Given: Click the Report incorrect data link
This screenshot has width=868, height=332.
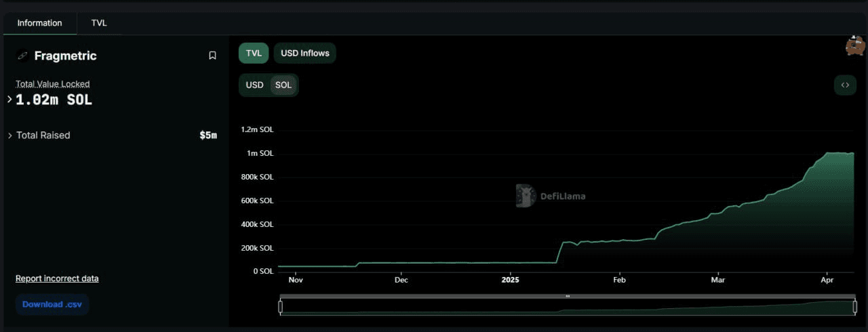Looking at the screenshot, I should pos(57,278).
